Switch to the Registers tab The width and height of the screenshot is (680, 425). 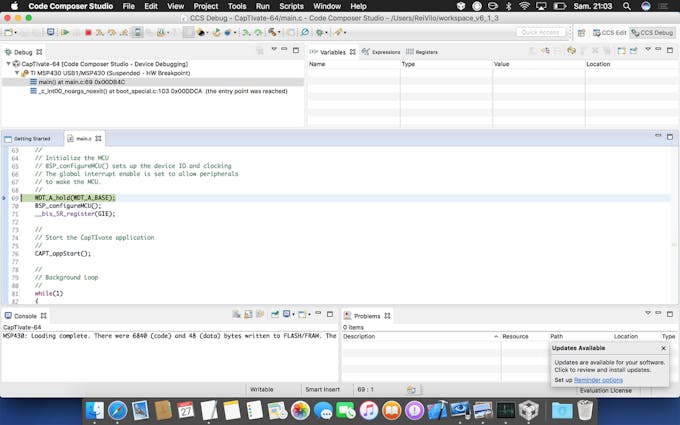click(422, 52)
